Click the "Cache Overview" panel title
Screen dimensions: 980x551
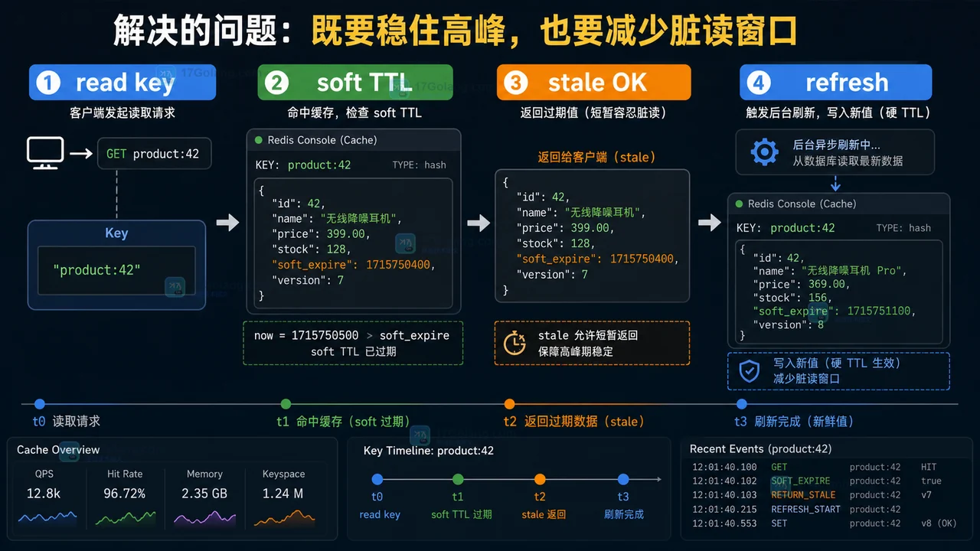point(58,450)
